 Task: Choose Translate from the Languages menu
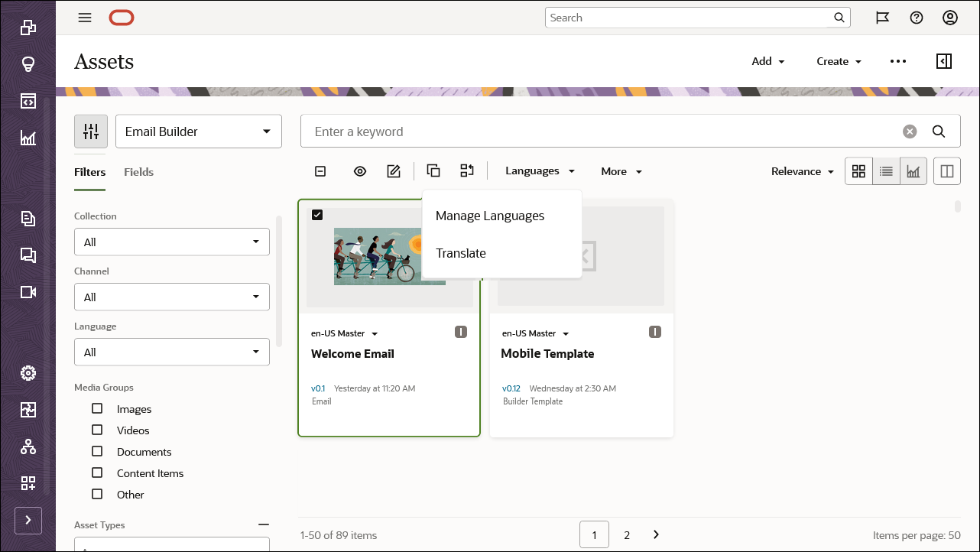point(460,253)
